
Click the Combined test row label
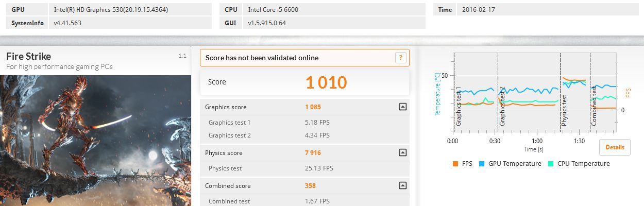coord(229,201)
